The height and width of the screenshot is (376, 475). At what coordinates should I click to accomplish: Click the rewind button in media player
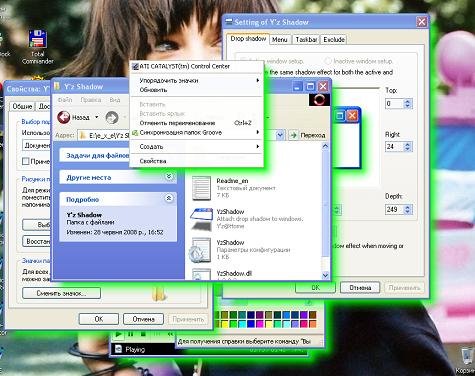(x=170, y=334)
